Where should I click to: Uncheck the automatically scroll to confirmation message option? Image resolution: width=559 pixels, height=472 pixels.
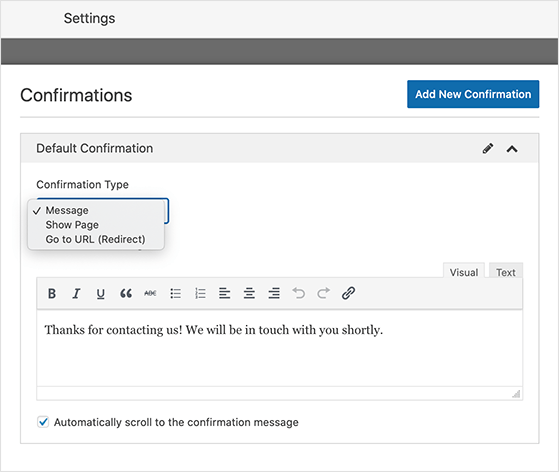(43, 422)
